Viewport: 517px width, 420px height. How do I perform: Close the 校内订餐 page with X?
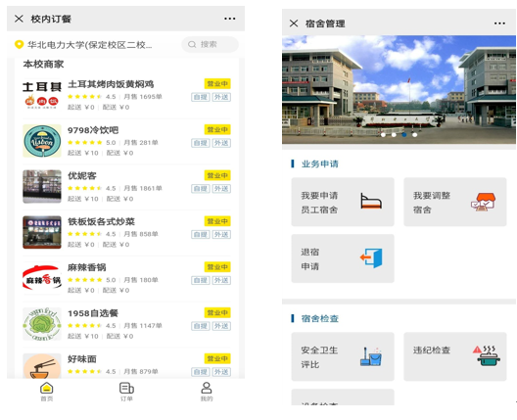pos(19,19)
